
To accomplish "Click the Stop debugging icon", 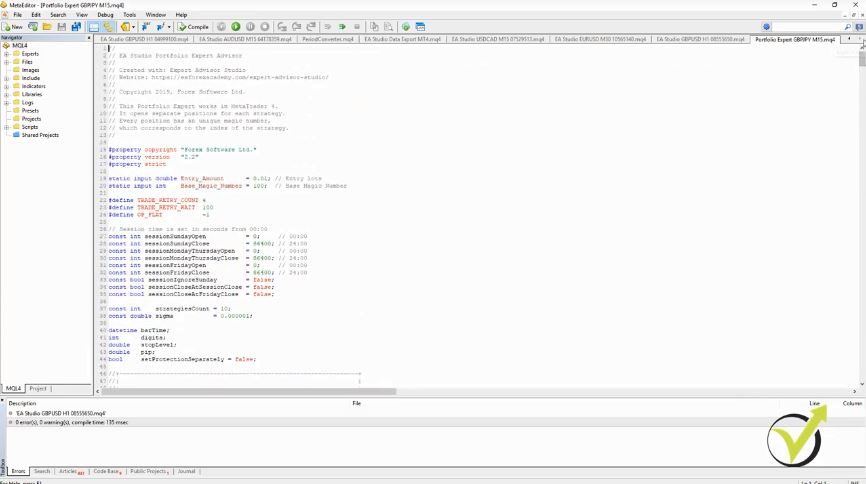I will click(264, 27).
